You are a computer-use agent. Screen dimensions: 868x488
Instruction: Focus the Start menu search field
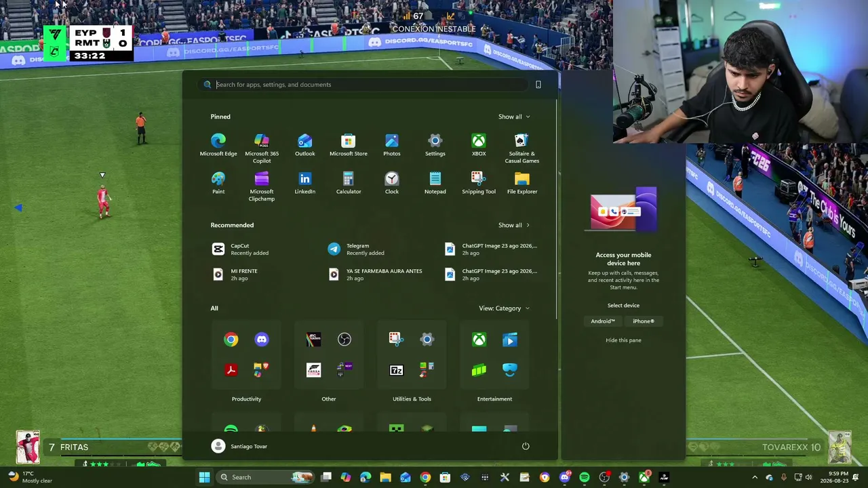coord(365,85)
